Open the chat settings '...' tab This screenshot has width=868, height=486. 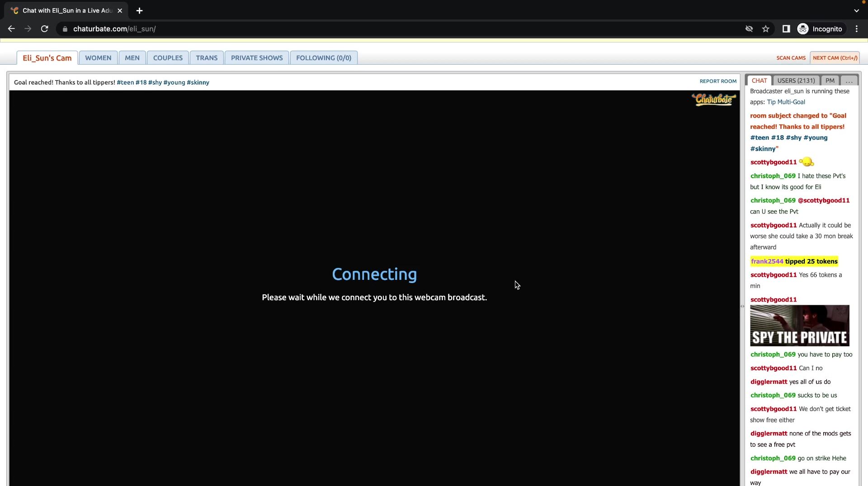point(849,80)
